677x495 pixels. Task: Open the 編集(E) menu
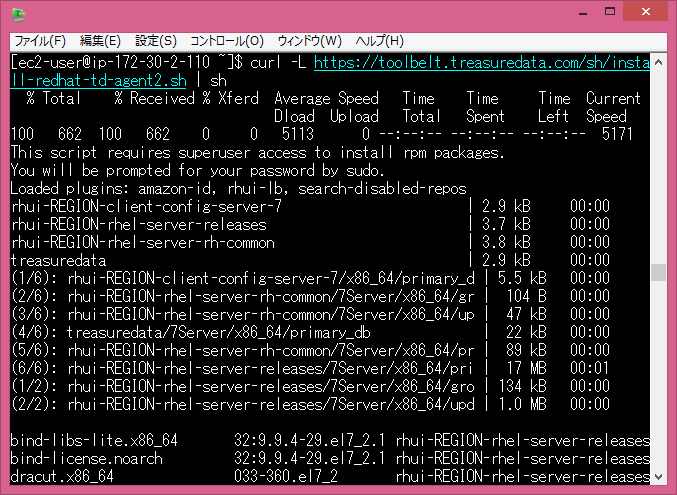point(100,41)
